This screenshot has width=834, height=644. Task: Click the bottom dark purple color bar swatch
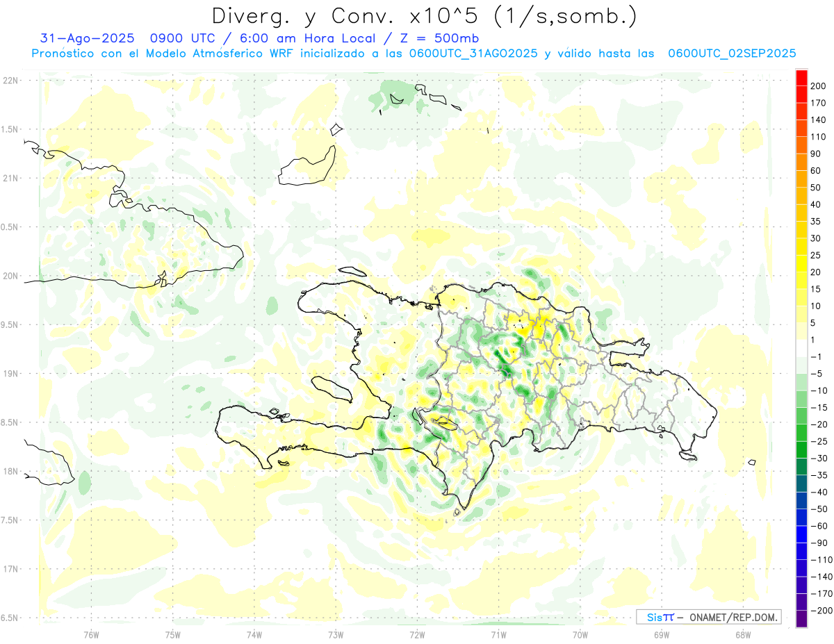801,619
